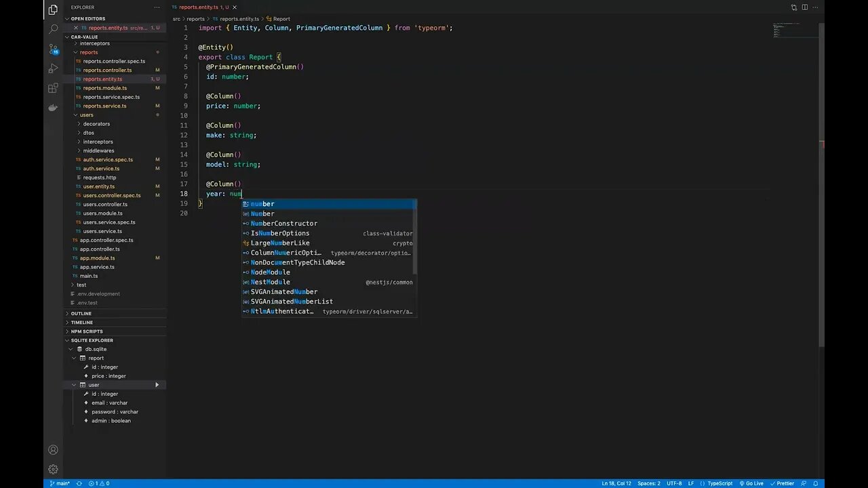The image size is (868, 488).
Task: Expand the OUTLINE section
Action: point(115,314)
